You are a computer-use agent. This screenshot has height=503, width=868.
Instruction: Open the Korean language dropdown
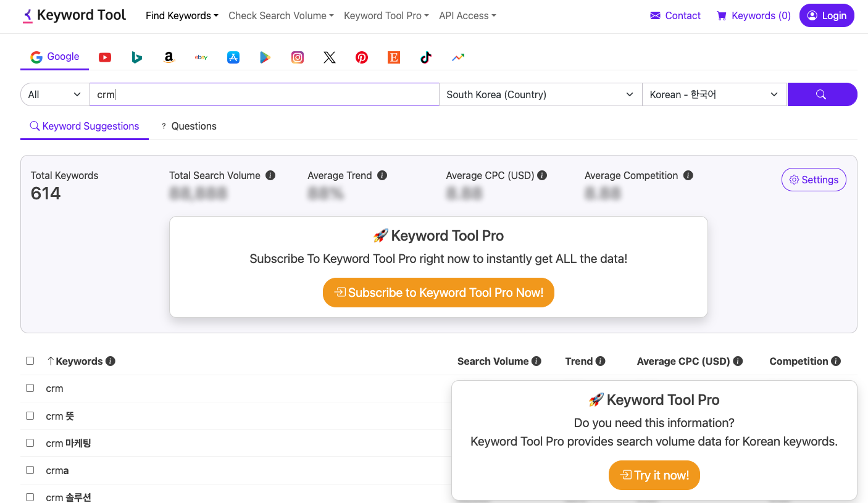tap(714, 94)
